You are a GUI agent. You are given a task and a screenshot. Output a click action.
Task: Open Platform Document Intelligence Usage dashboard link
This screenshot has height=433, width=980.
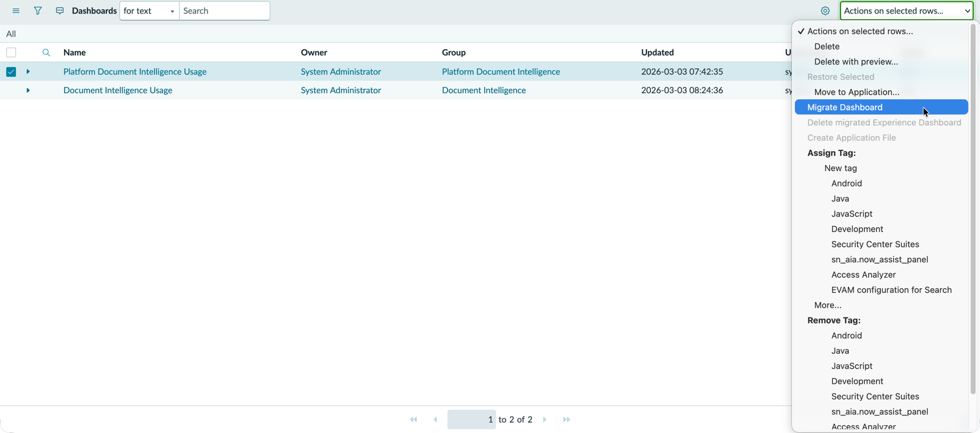(x=135, y=72)
